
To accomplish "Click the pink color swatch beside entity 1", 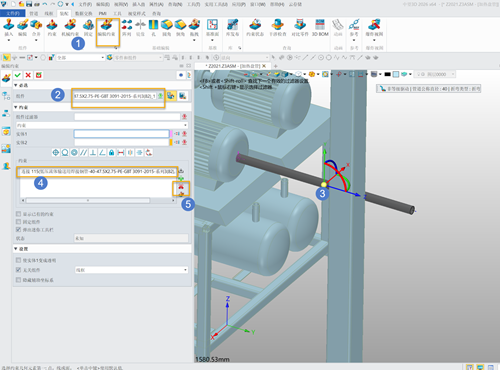I will click(171, 134).
